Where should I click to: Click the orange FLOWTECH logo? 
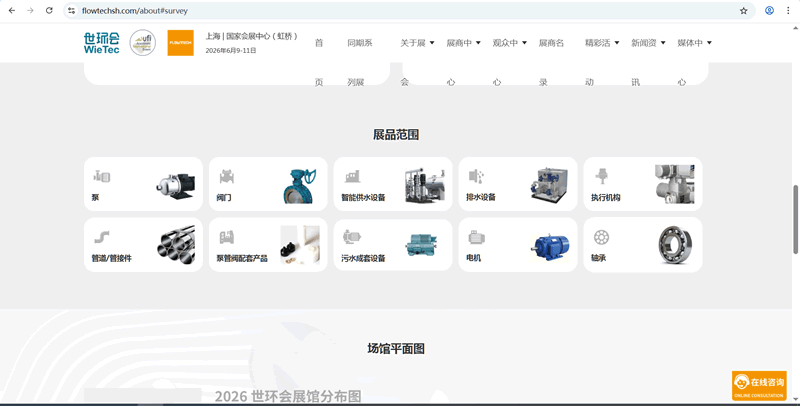(180, 42)
